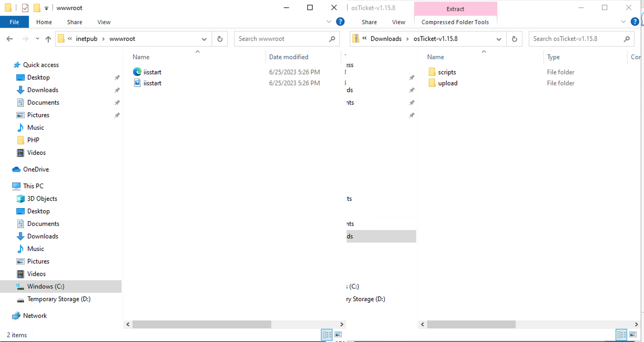The width and height of the screenshot is (644, 342).
Task: Select the upload folder icon
Action: click(x=432, y=83)
